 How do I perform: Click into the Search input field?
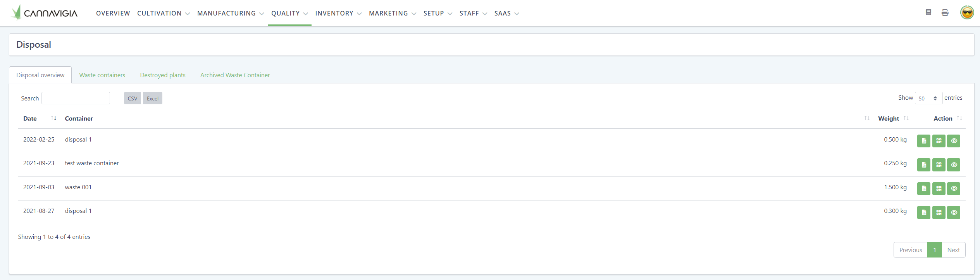[x=76, y=99]
